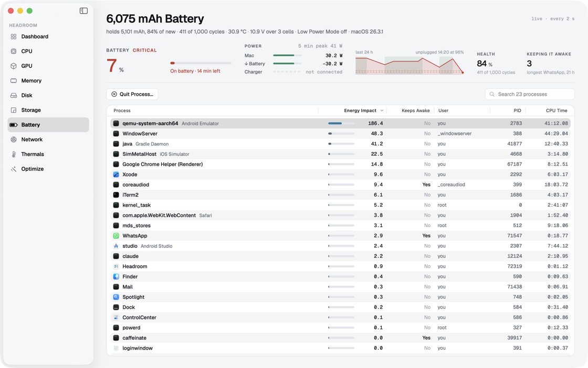Sort by the User column header
The height and width of the screenshot is (368, 588).
(443, 110)
